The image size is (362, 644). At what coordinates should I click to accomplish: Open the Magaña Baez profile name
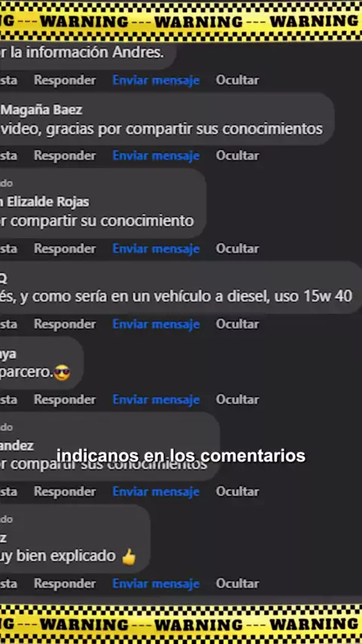click(41, 110)
